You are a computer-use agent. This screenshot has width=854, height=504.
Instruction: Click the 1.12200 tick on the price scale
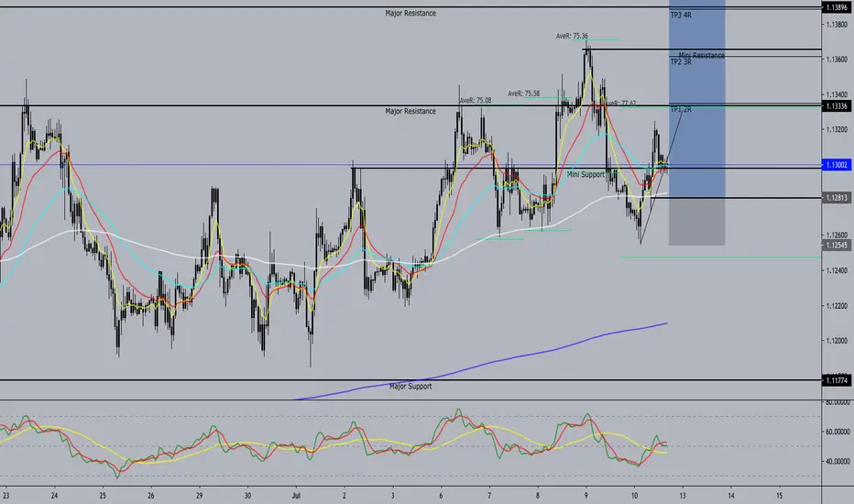pos(836,306)
